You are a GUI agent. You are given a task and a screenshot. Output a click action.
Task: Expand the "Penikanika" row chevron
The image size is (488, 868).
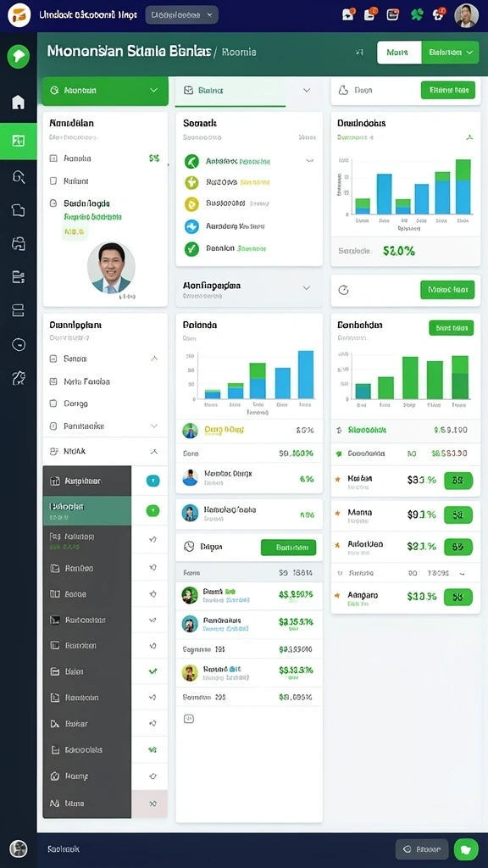[154, 426]
